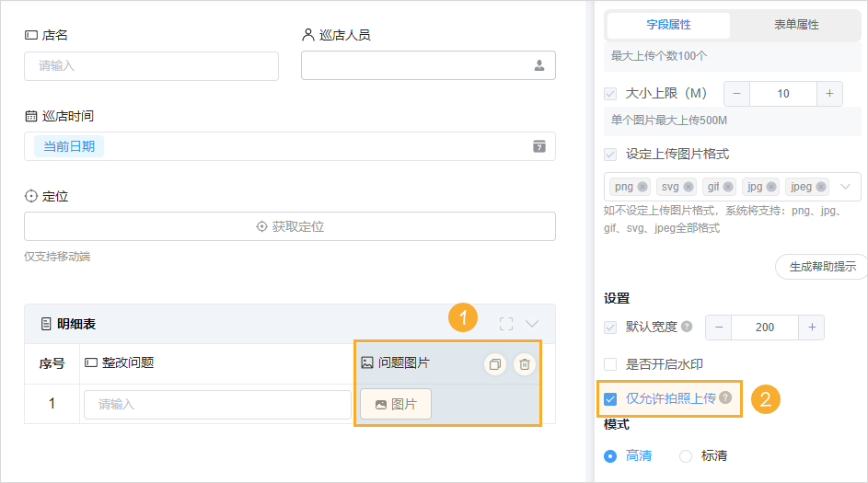868x483 pixels.
Task: Remove the gif format tag
Action: pyautogui.click(x=728, y=187)
